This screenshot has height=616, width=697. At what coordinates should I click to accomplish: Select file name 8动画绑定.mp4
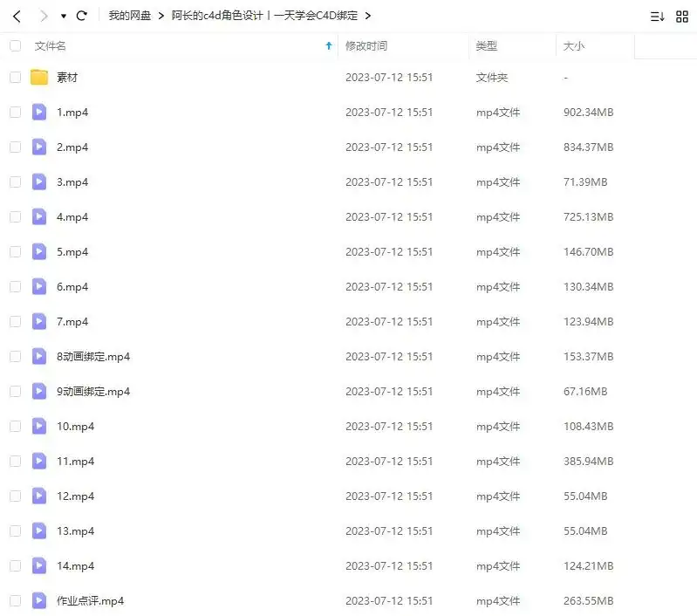pyautogui.click(x=93, y=357)
